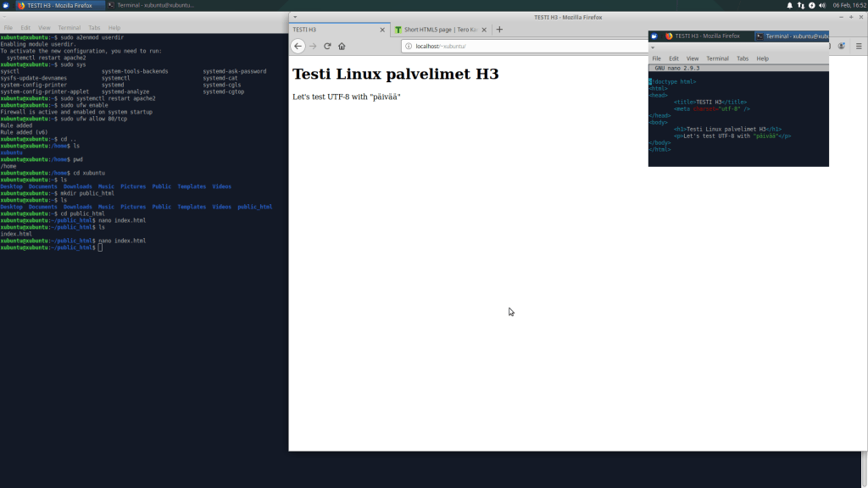Screen dimensions: 868x488
Task: Click the site information icon in address bar
Action: coord(409,46)
